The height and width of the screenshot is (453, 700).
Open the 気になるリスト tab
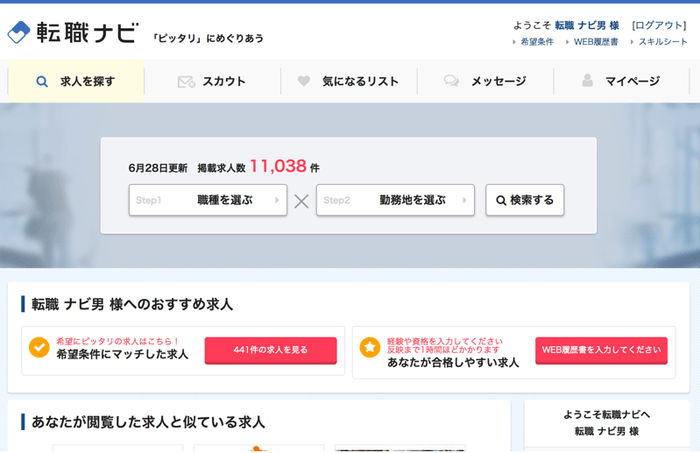pos(349,81)
